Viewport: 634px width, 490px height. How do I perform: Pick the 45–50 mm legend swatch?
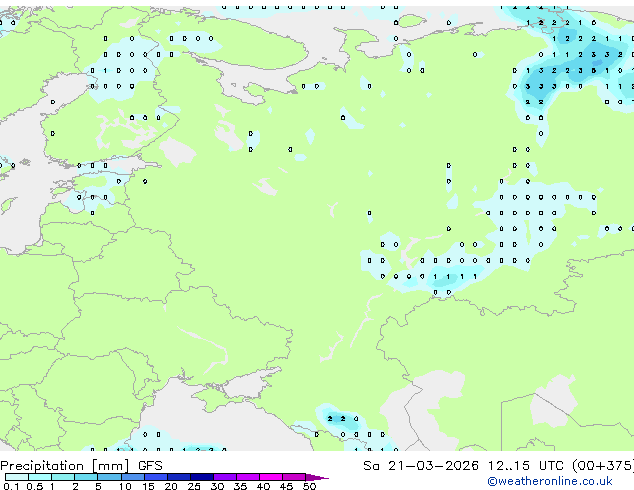pos(294,477)
